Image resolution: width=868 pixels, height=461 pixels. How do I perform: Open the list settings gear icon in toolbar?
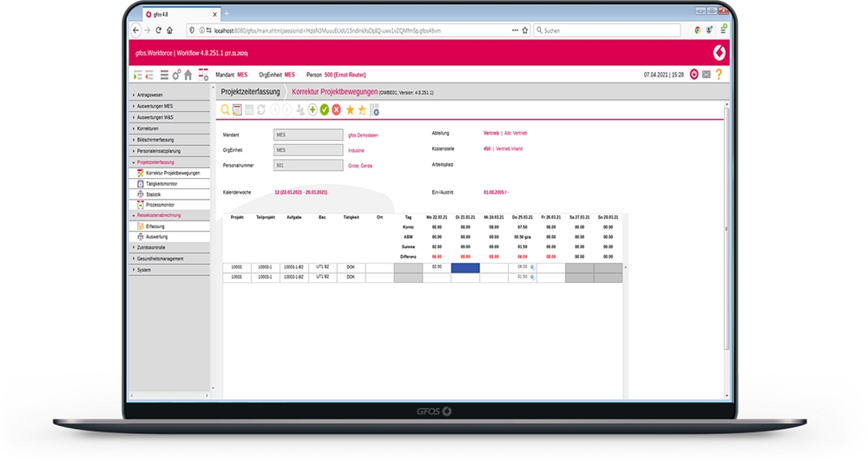[375, 110]
